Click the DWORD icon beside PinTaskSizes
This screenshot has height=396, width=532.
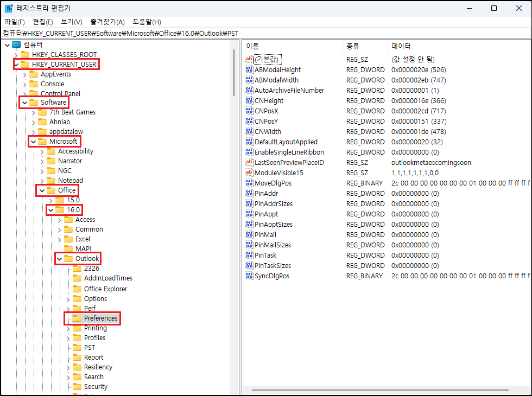coord(249,265)
